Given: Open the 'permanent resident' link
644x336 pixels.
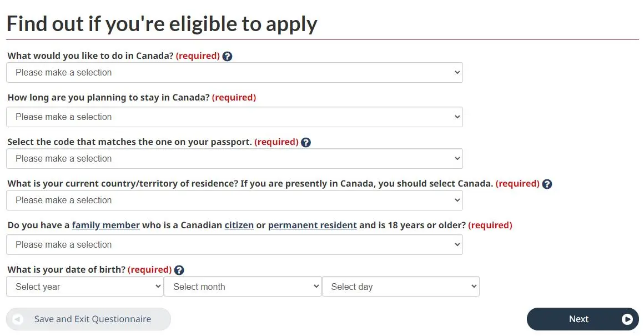Looking at the screenshot, I should (313, 225).
